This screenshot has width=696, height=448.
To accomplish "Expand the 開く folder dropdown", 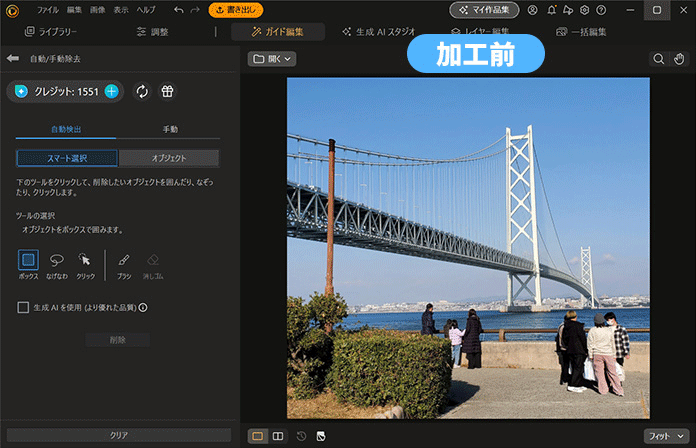I will point(272,59).
